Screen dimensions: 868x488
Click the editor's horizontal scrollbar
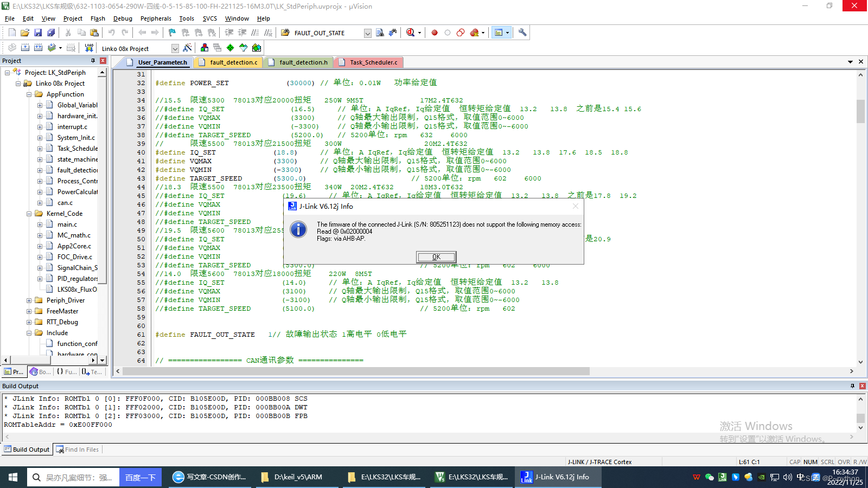tap(353, 371)
